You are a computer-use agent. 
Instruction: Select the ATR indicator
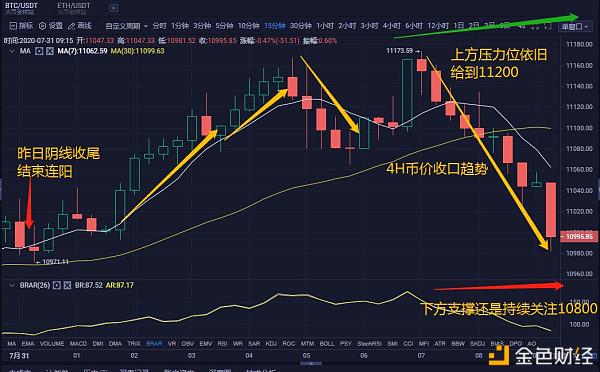(440, 344)
